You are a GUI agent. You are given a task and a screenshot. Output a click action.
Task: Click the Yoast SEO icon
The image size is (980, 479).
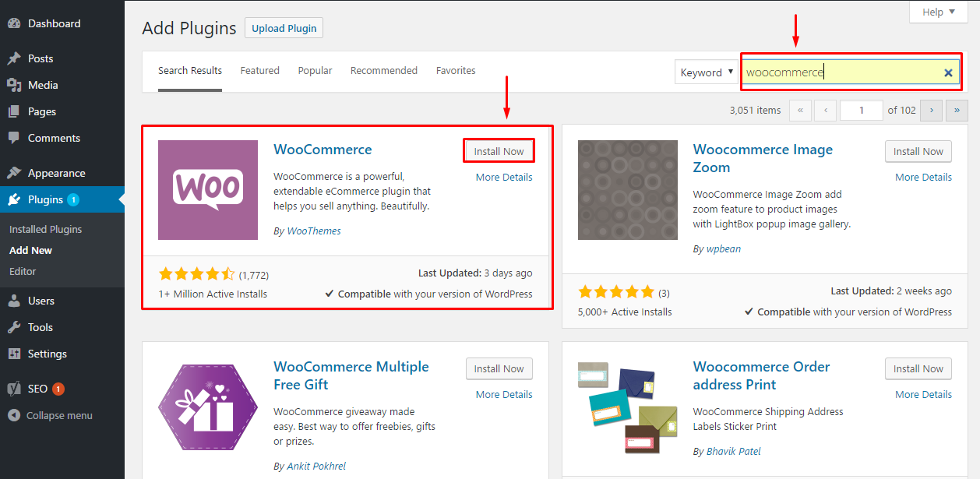coord(14,389)
